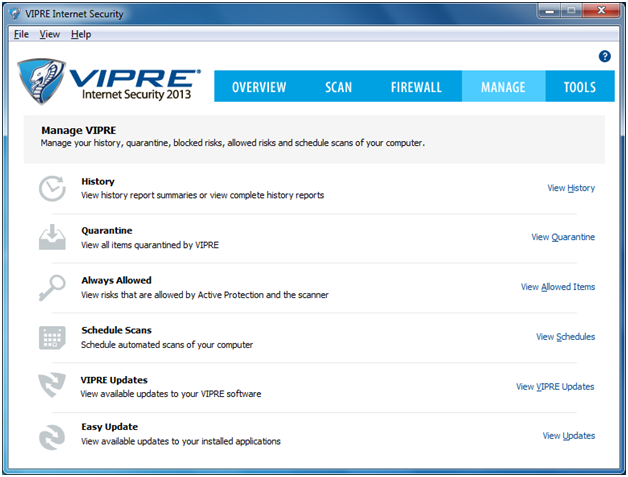This screenshot has height=477, width=628.
Task: Click the VIPRE snake shield logo
Action: coord(40,81)
